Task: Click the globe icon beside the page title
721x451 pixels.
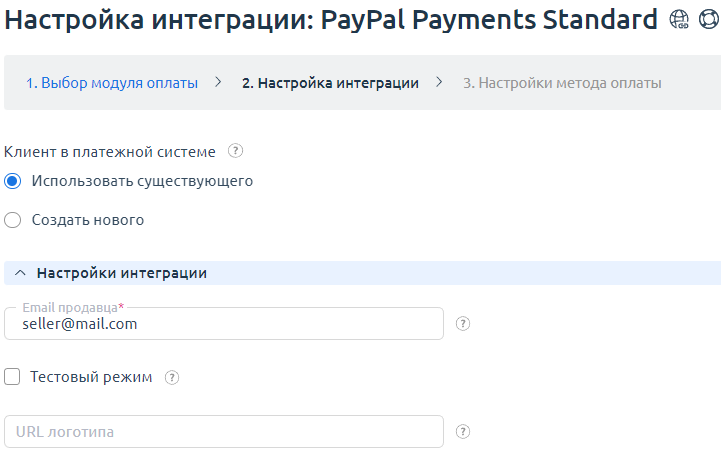Action: pos(679,19)
